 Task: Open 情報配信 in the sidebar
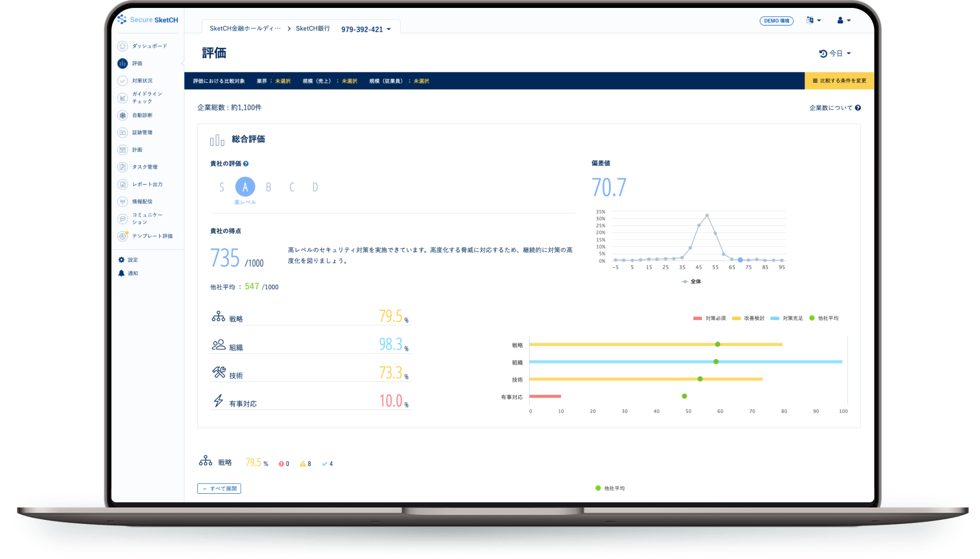point(135,202)
